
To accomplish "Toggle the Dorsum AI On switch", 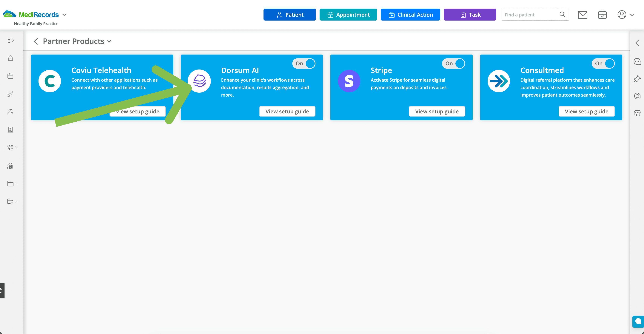I will [304, 64].
